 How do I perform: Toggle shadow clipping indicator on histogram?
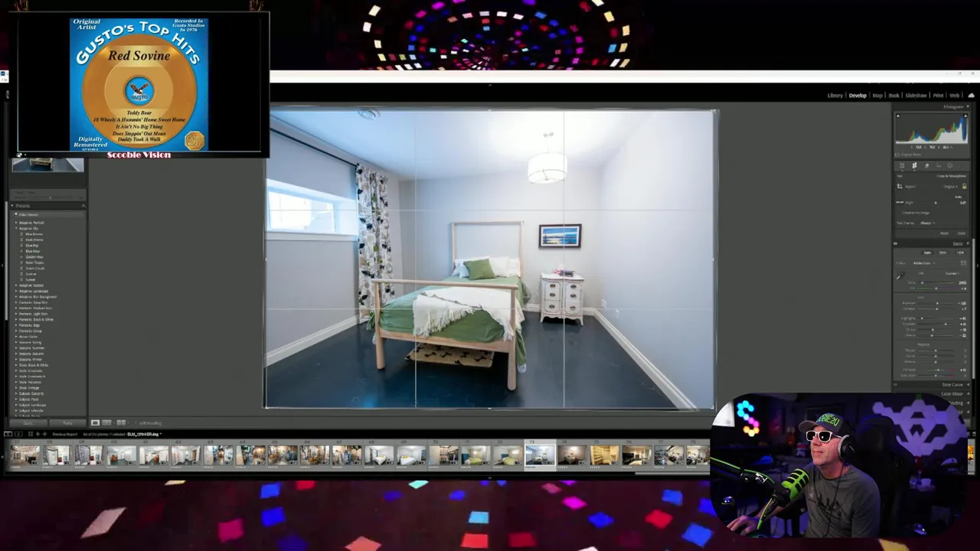(x=898, y=116)
